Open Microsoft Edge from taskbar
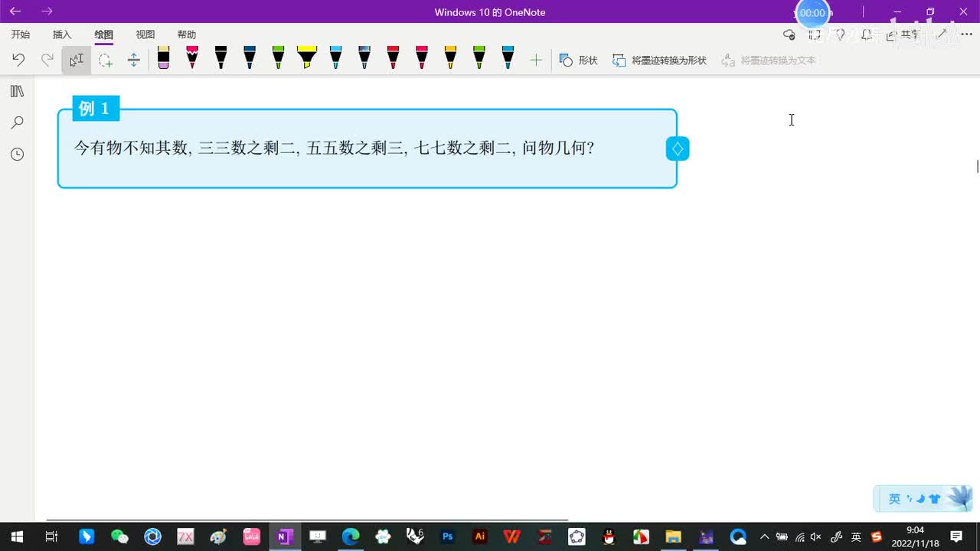The height and width of the screenshot is (551, 980). pos(351,536)
